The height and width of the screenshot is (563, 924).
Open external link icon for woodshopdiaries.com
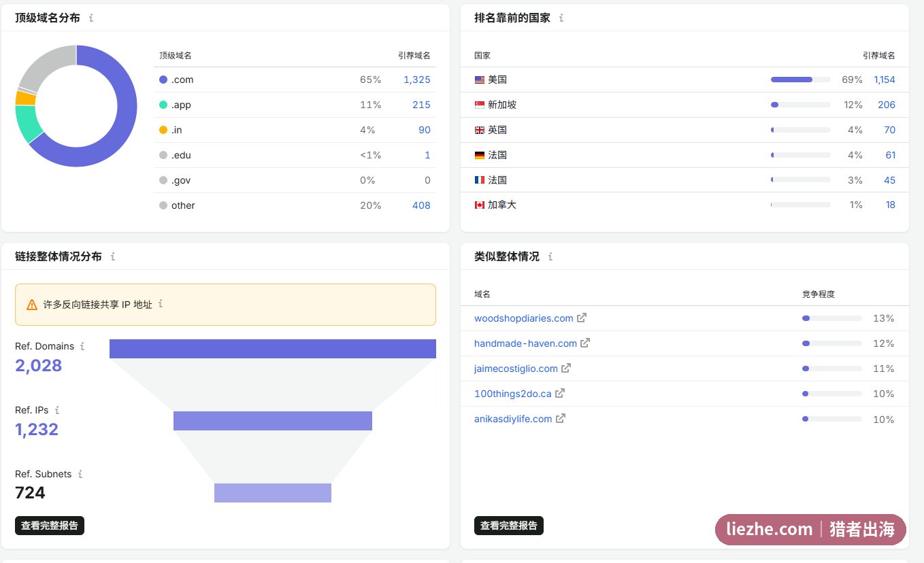(x=582, y=318)
